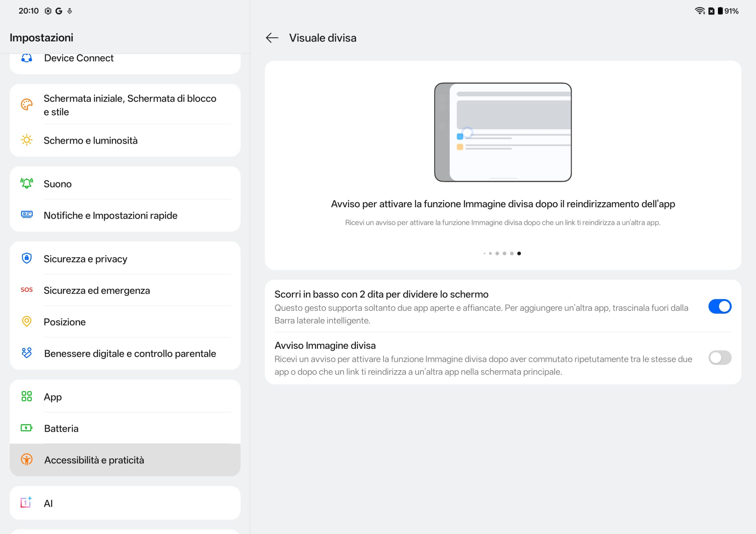Tap the red SOS emergency icon
Screen dimensions: 756x534
click(x=27, y=290)
